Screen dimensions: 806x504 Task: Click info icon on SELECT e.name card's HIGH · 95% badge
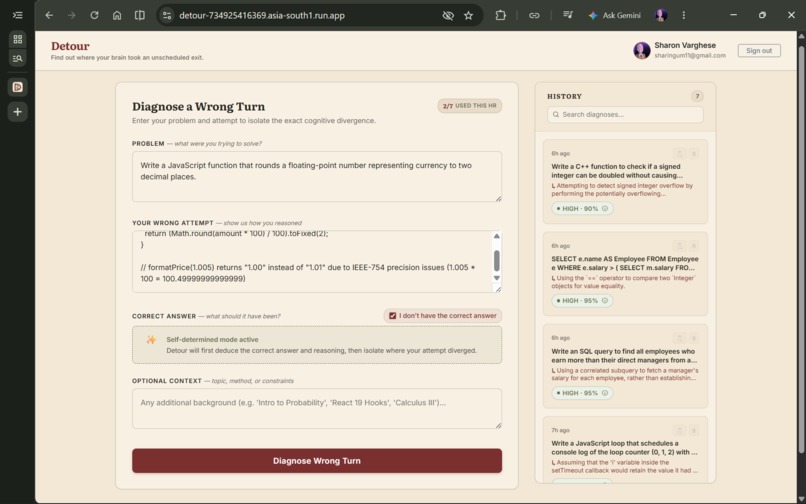(605, 301)
